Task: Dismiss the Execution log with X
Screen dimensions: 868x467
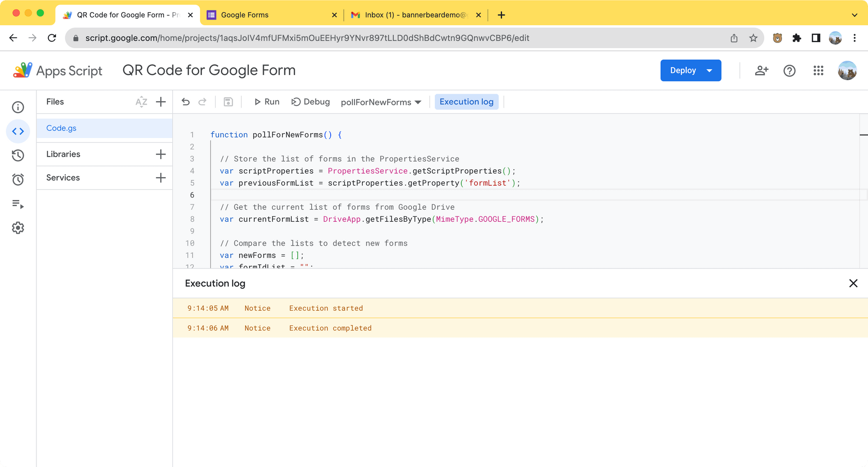Action: point(853,283)
